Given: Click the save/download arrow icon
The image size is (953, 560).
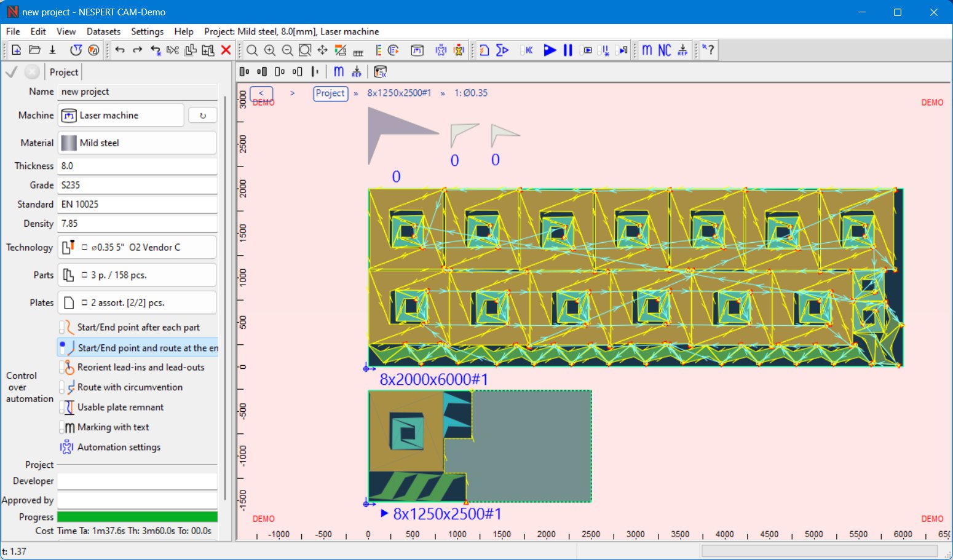Looking at the screenshot, I should click(53, 50).
